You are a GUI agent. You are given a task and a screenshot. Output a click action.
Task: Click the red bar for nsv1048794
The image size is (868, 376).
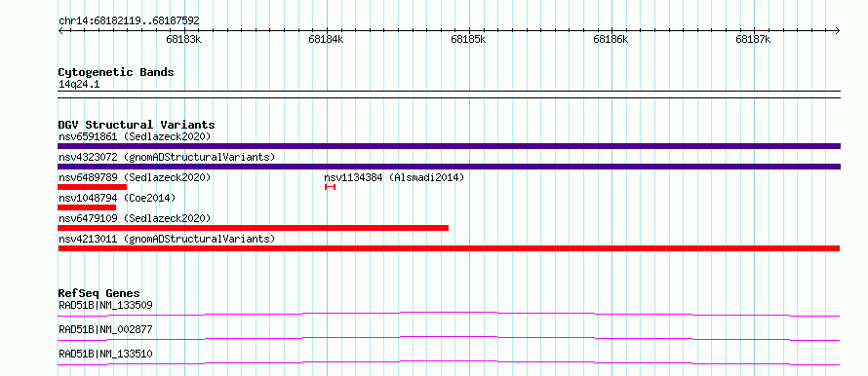(x=87, y=207)
